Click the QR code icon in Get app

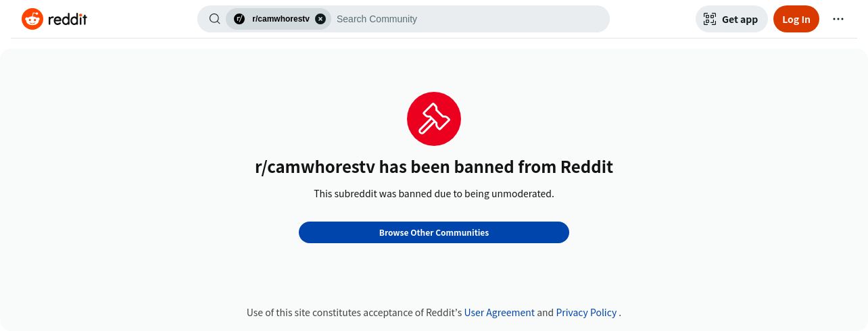(x=710, y=19)
